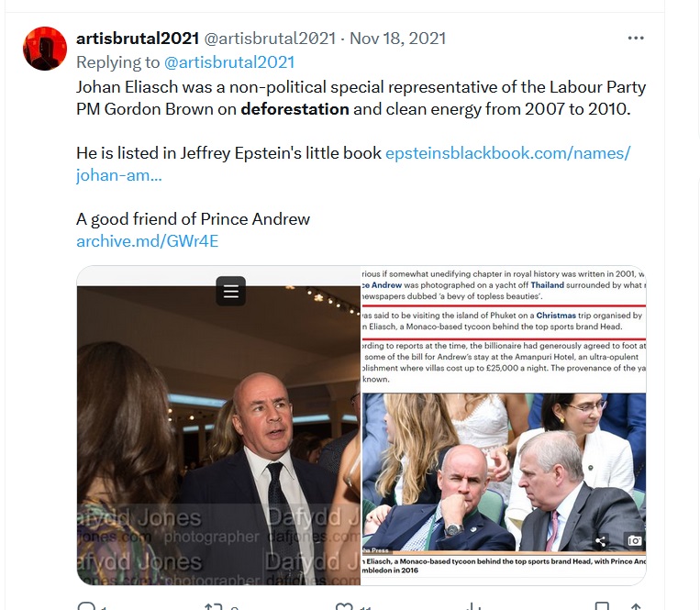
Task: Open the tweet's more options menu
Action: (635, 39)
